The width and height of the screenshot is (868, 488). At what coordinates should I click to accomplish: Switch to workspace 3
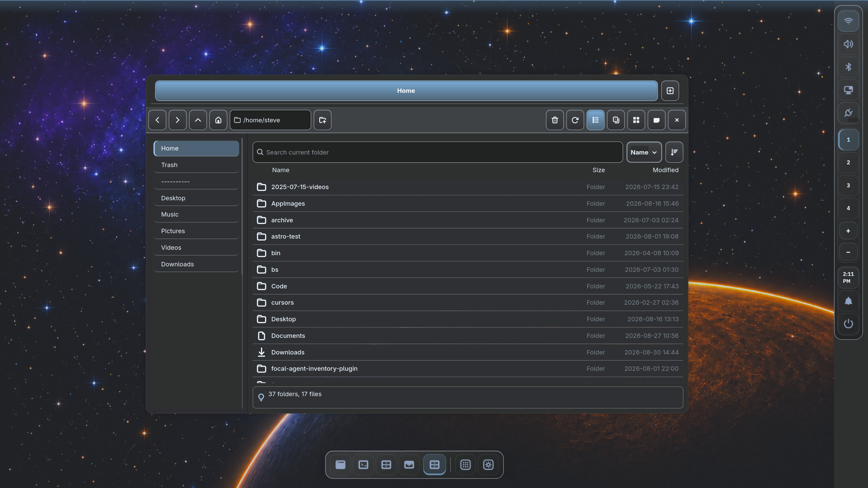848,185
